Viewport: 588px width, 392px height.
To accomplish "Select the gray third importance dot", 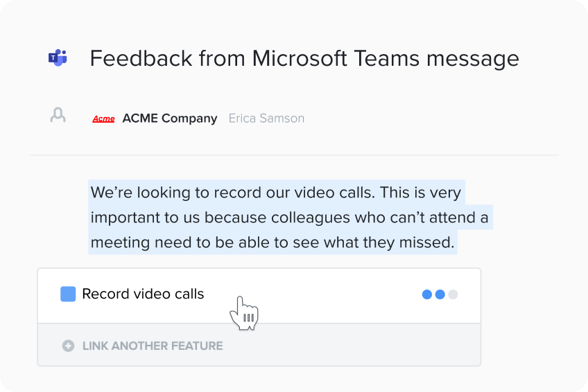I will coord(453,294).
